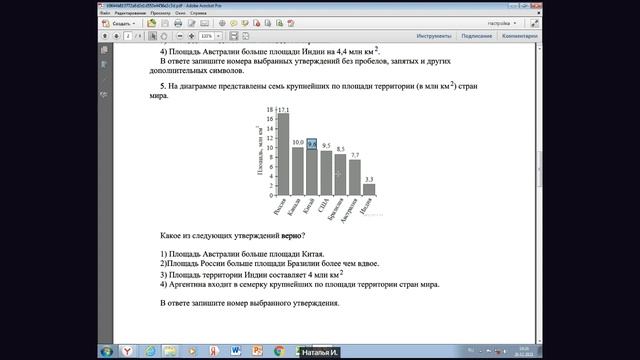Click the Save diskette icon in toolbar
640x360 pixels.
point(165,23)
